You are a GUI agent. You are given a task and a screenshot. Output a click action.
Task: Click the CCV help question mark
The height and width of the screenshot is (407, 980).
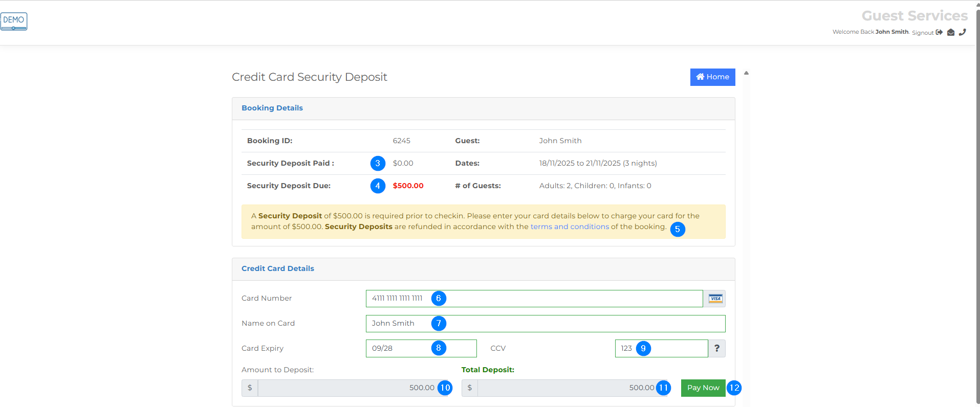(717, 349)
